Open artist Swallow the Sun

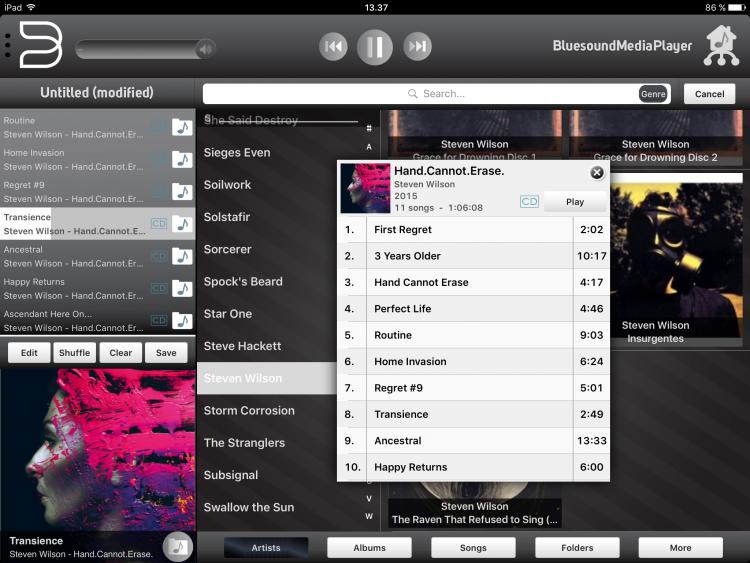[249, 507]
